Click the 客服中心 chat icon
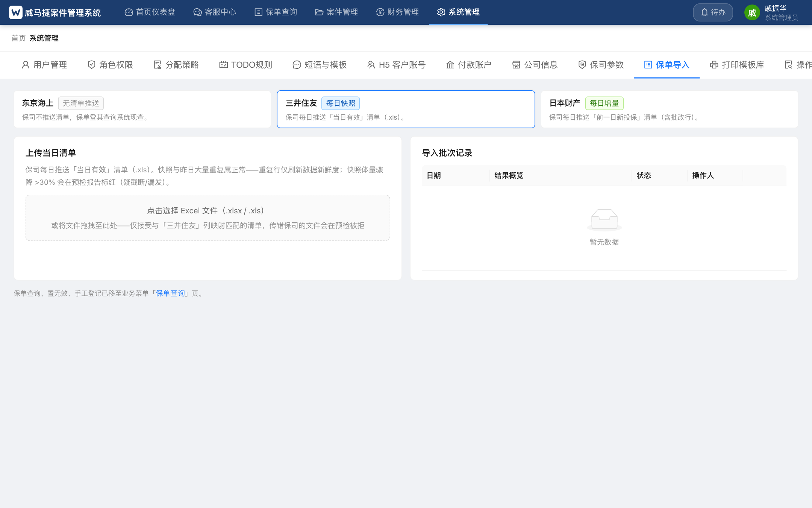 point(197,12)
